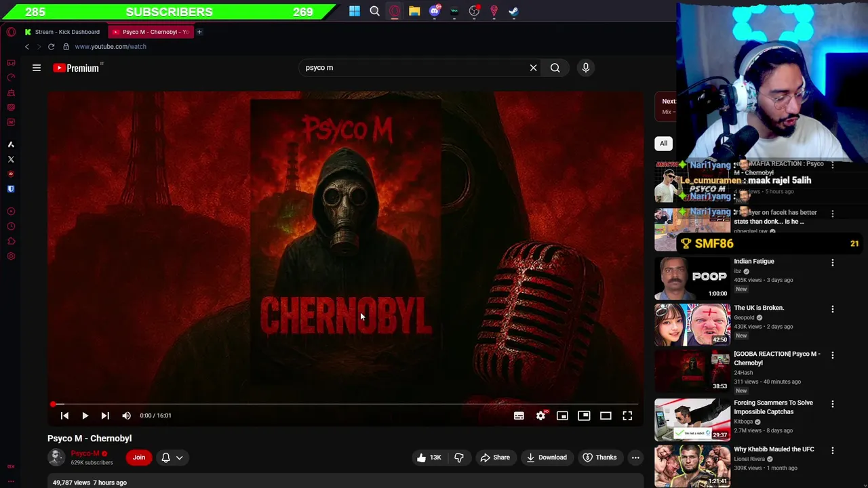Open 'Forcing Scammers To Solve Impossible Captchas' title
The width and height of the screenshot is (868, 488).
point(773,407)
